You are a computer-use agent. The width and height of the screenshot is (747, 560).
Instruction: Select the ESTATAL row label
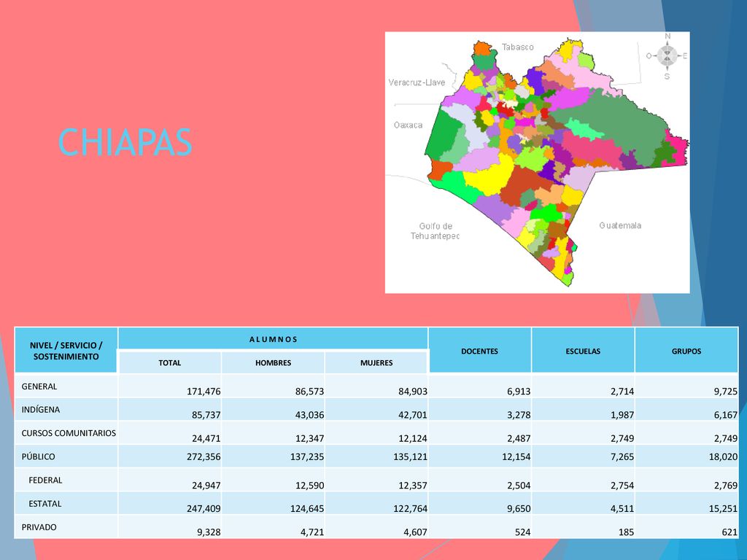(44, 504)
